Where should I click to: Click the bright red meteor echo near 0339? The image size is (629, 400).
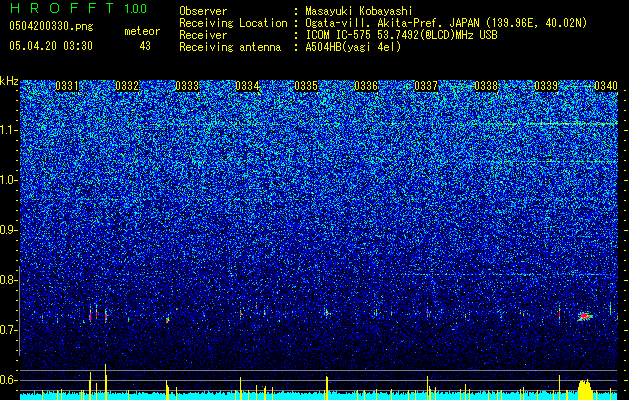click(585, 317)
